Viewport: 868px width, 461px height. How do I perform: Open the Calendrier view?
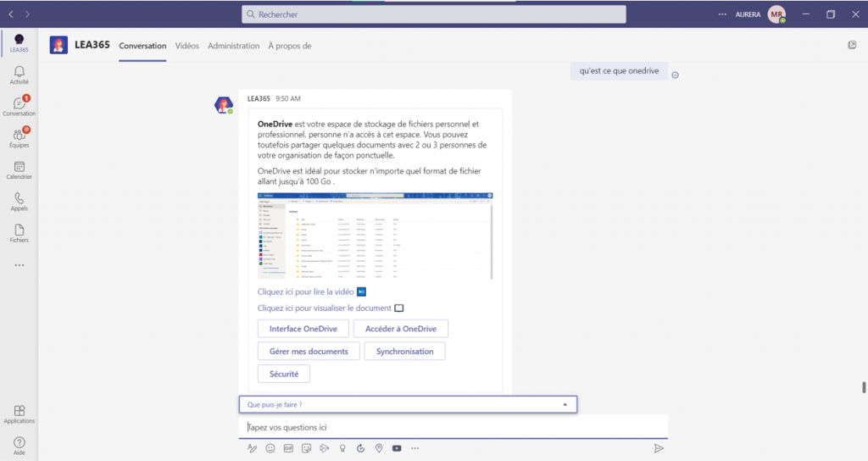(19, 169)
